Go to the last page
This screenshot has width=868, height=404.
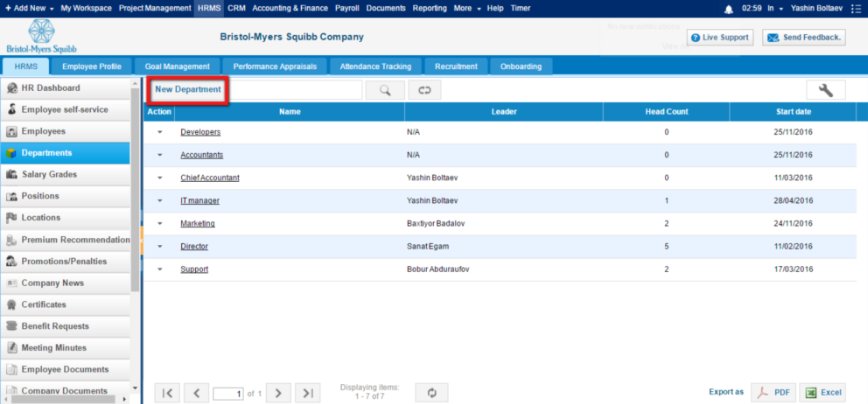coord(308,393)
